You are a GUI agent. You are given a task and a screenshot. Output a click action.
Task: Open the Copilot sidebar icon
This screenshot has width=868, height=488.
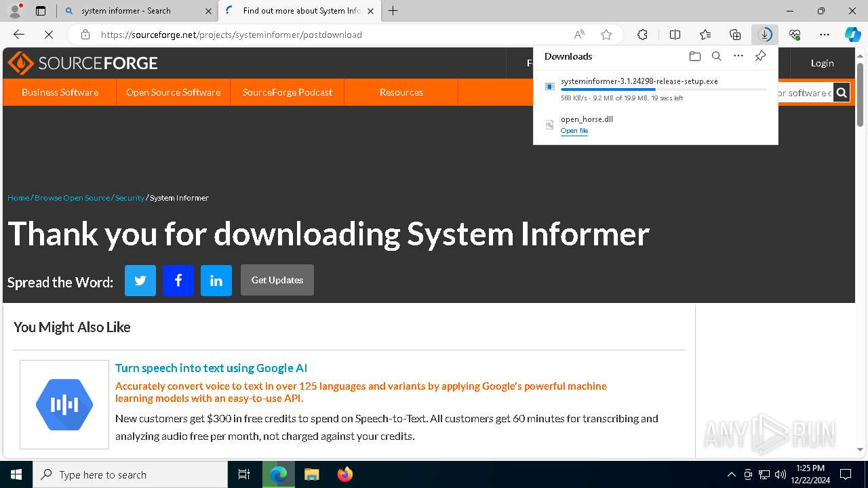point(852,35)
